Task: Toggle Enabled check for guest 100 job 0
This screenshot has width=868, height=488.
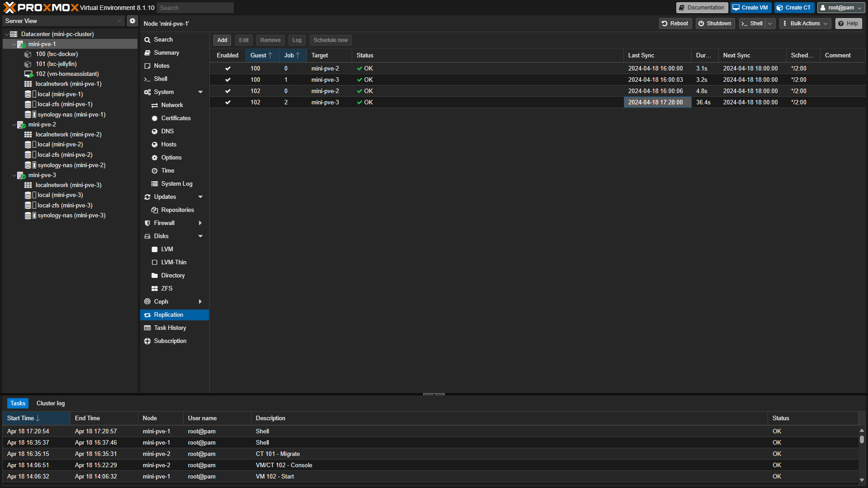Action: tap(228, 69)
